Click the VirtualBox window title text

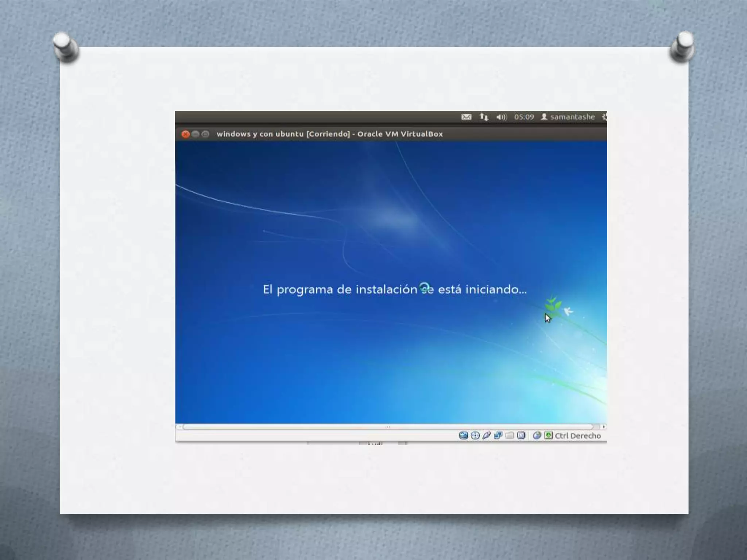[x=329, y=134]
